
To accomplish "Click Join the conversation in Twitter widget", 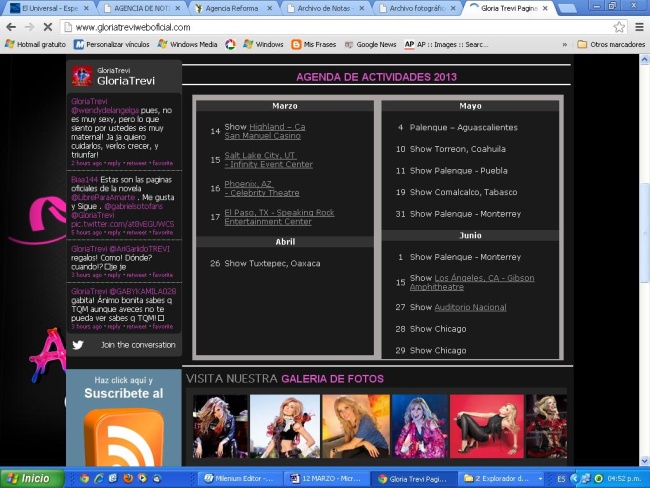I will coord(137,345).
